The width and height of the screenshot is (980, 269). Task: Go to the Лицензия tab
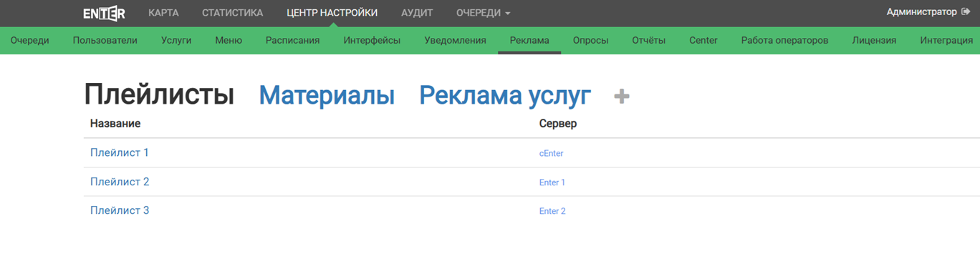[874, 40]
